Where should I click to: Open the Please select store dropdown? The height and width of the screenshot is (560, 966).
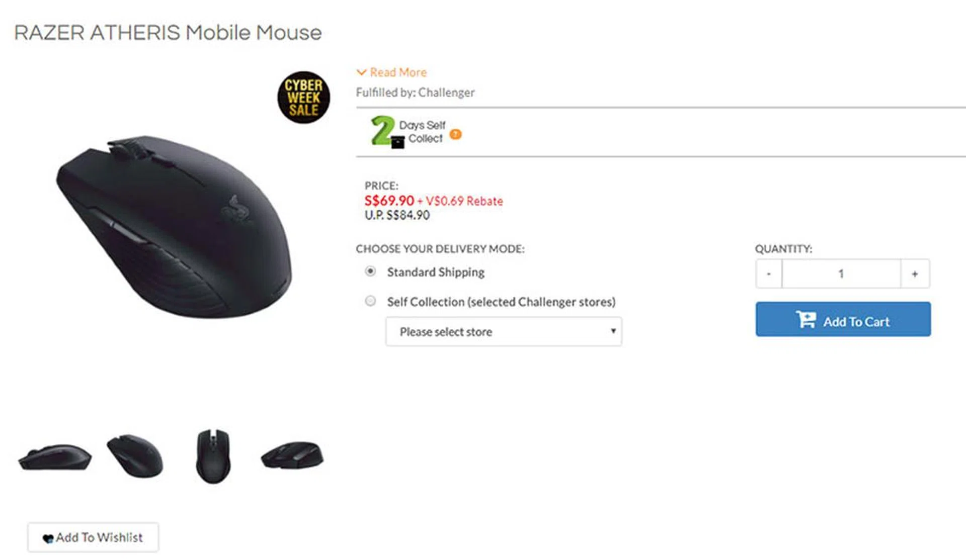point(504,332)
